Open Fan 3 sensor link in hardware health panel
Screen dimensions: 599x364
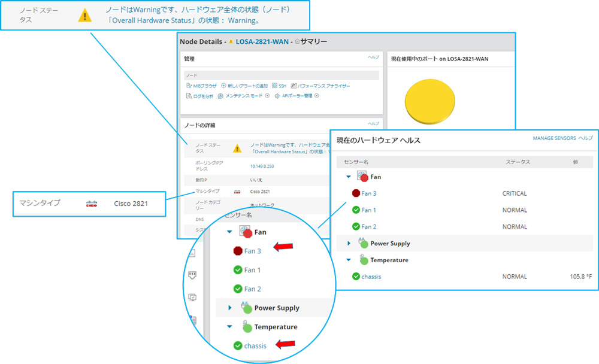tap(368, 193)
